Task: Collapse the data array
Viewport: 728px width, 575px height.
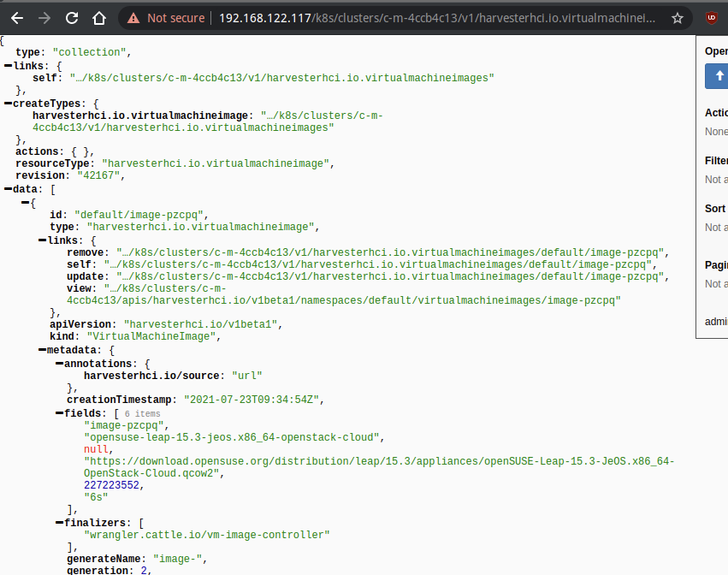Action: pyautogui.click(x=7, y=188)
